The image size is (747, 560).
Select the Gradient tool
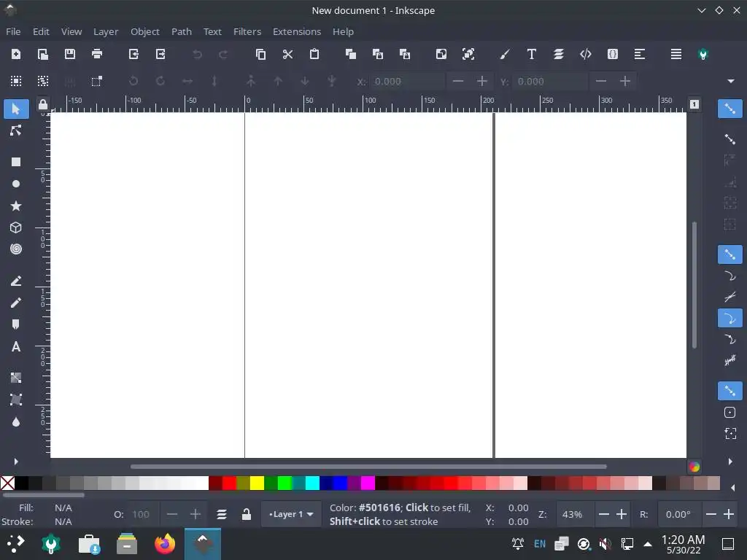pos(16,378)
